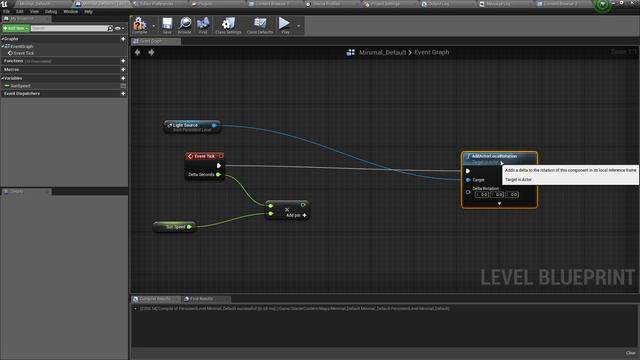Click the Sun Speed variable output pin
This screenshot has width=640, height=360.
[x=189, y=227]
